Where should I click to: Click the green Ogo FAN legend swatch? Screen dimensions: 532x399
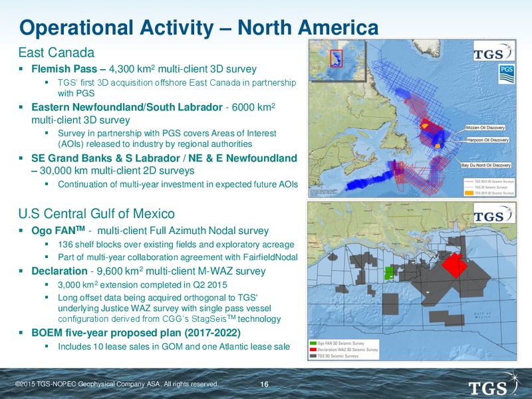coord(313,343)
